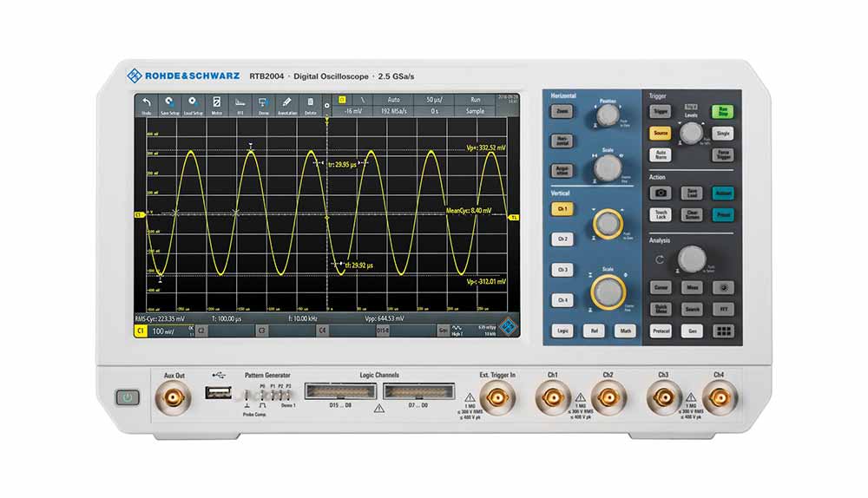Toggle channel Ch 1 button
Screen dimensions: 868x498
click(x=562, y=209)
